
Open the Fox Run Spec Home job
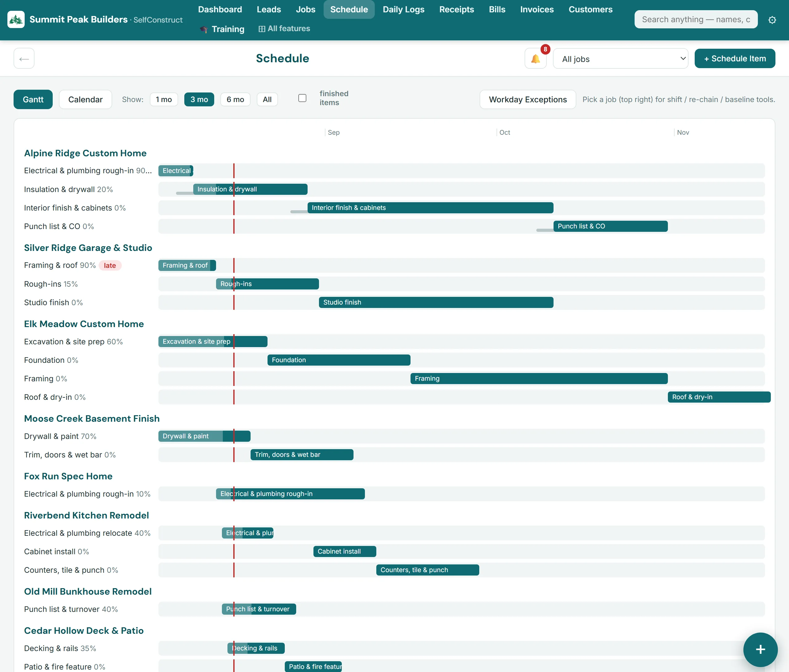pyautogui.click(x=68, y=476)
